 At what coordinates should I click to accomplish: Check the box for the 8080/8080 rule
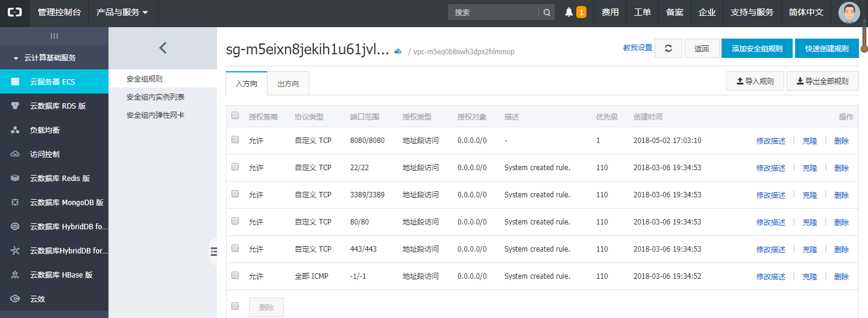pyautogui.click(x=235, y=139)
